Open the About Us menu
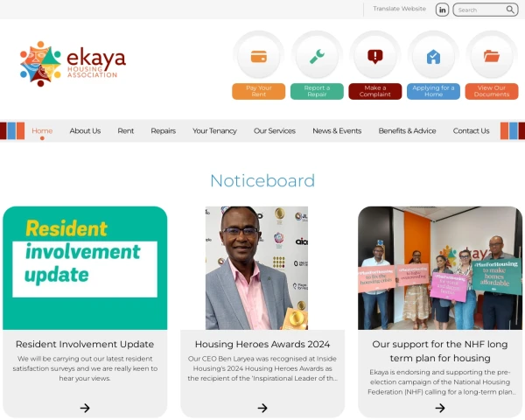This screenshot has height=420, width=525. pyautogui.click(x=85, y=131)
